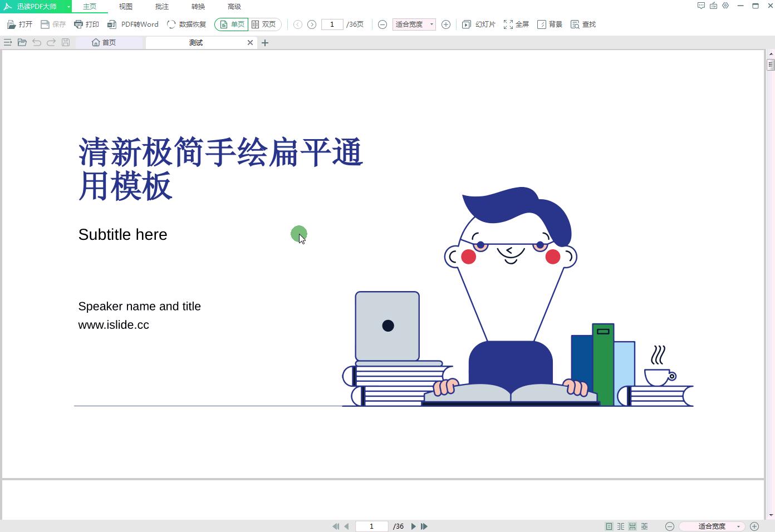
Task: Enter 全屏 fullscreen mode
Action: [516, 24]
